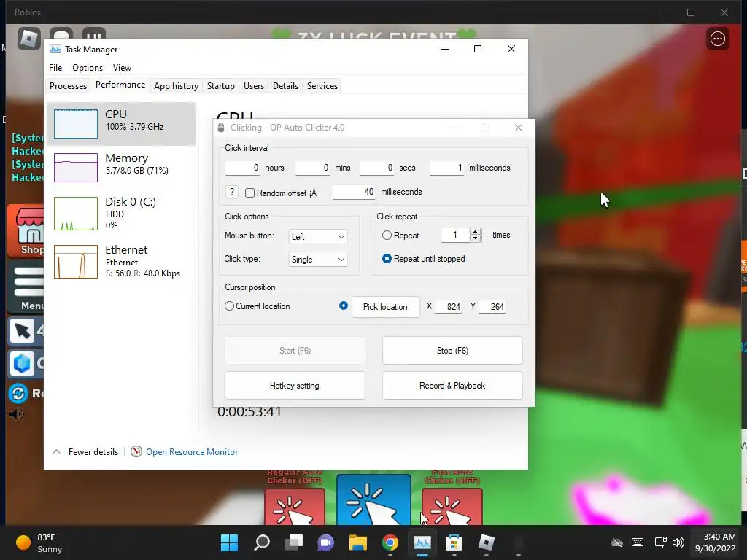Click the Stop (F6) button
747x560 pixels.
click(452, 351)
